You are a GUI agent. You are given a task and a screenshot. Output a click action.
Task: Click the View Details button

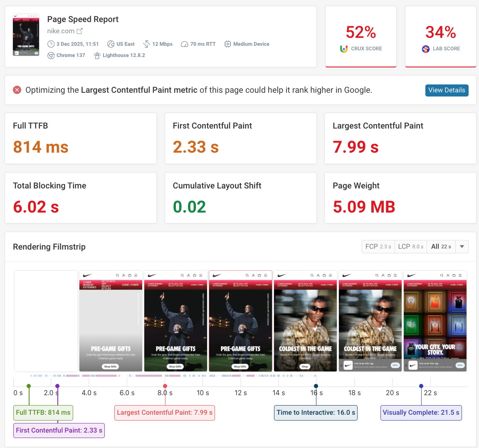click(447, 90)
